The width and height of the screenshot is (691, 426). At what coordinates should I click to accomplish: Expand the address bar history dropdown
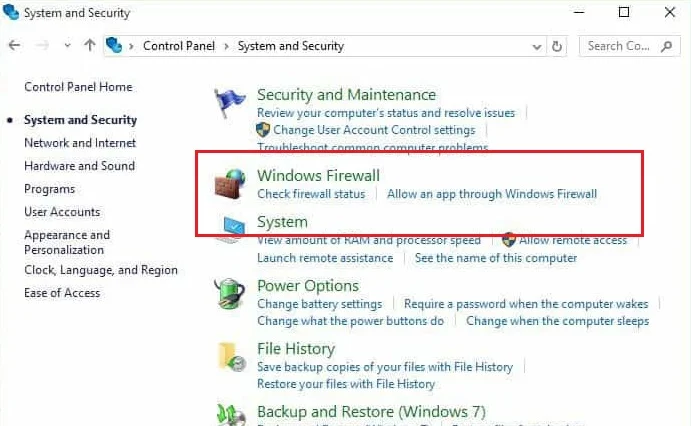[x=538, y=46]
